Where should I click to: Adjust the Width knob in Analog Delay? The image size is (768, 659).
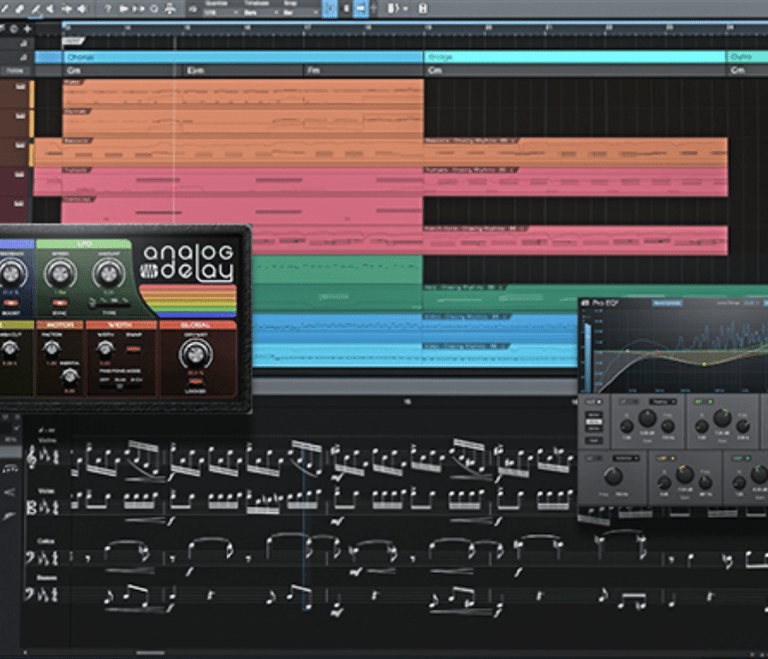pos(104,348)
